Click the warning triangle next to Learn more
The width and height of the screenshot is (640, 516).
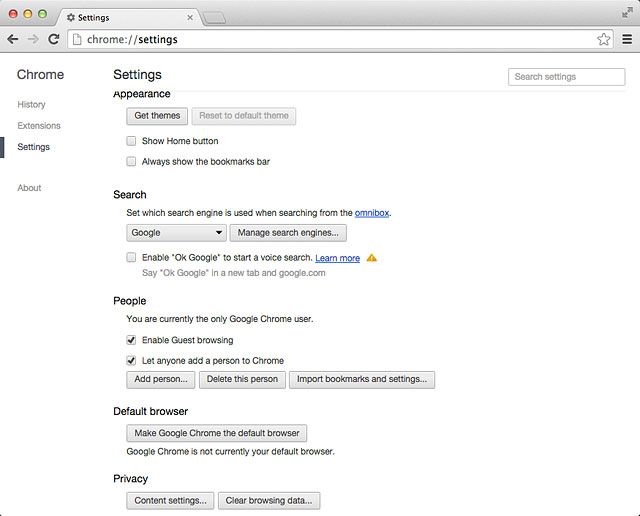pos(371,258)
